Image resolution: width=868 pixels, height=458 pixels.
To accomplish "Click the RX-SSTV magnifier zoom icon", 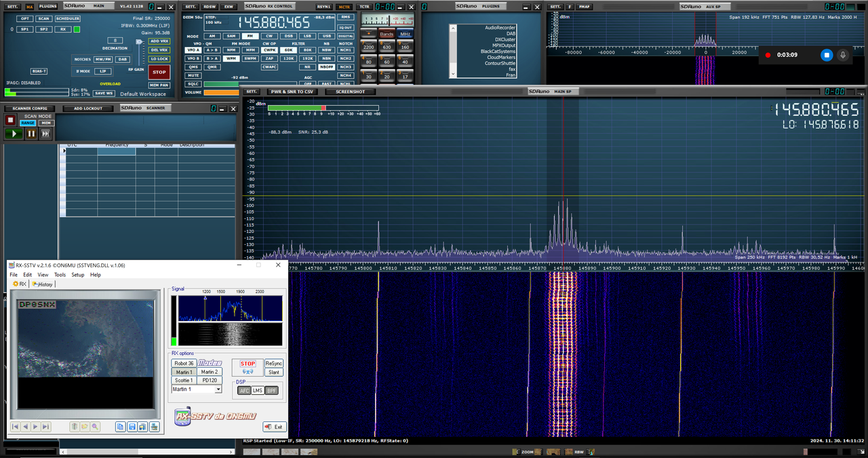I will 96,427.
